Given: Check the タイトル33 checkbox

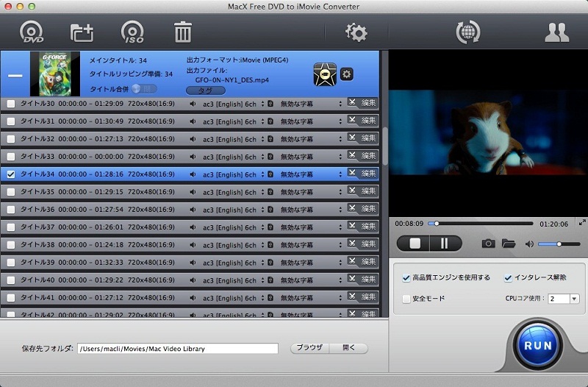Looking at the screenshot, I should [11, 157].
